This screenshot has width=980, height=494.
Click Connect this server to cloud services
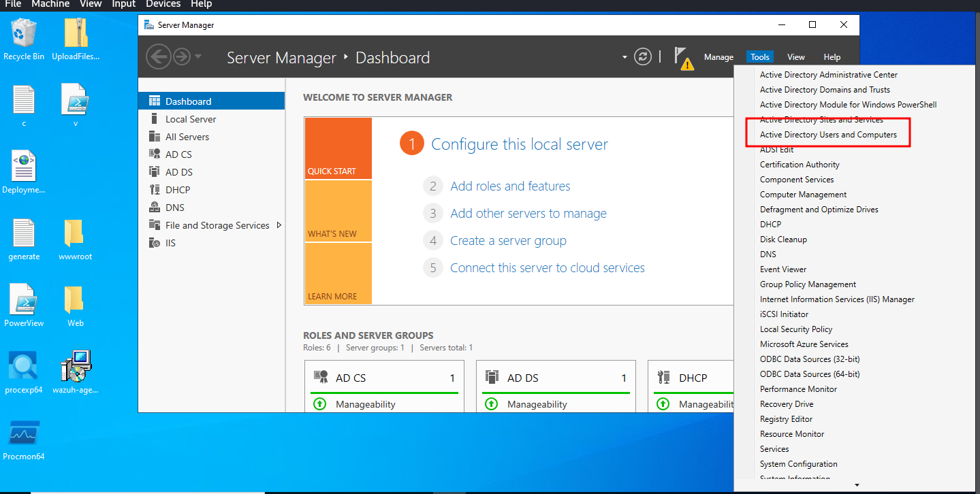tap(548, 268)
